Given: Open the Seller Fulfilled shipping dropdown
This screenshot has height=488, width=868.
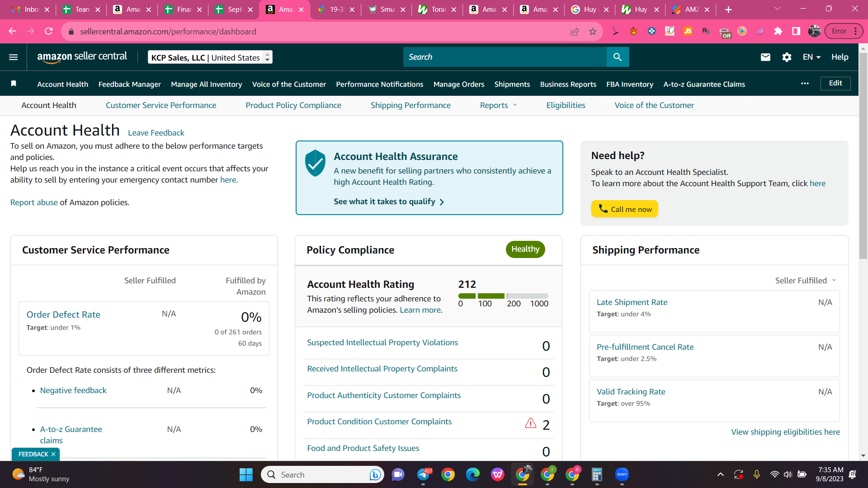Looking at the screenshot, I should tap(806, 281).
